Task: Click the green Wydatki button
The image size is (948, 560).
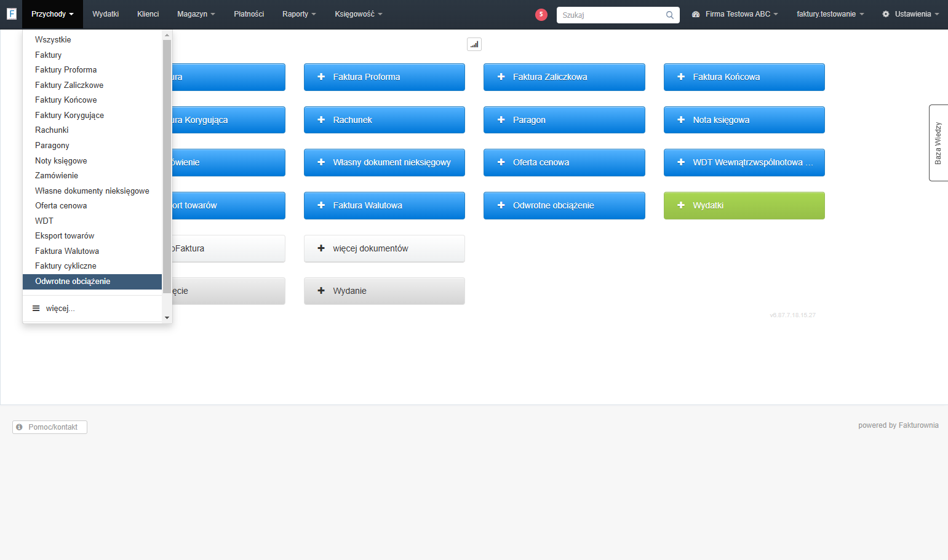Action: point(744,206)
